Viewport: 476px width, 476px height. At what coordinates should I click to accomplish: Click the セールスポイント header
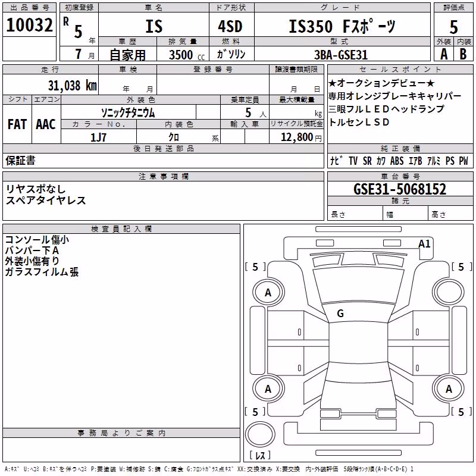point(400,70)
